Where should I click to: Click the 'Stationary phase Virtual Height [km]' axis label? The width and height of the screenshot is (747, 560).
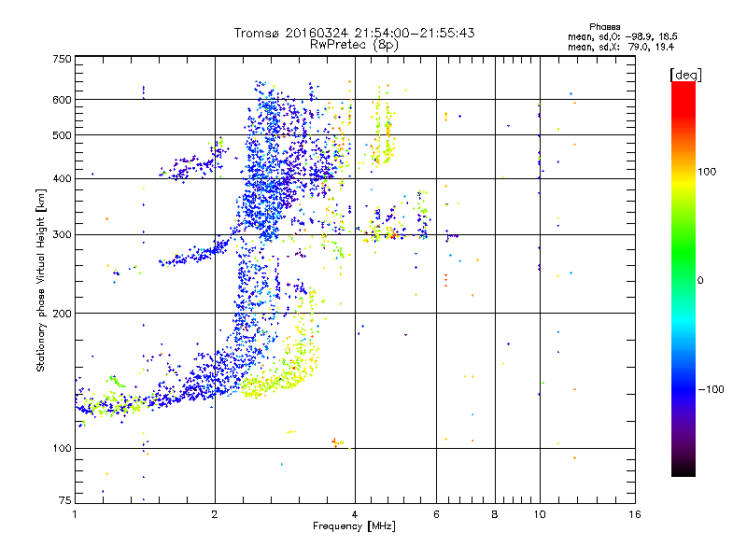pos(41,280)
